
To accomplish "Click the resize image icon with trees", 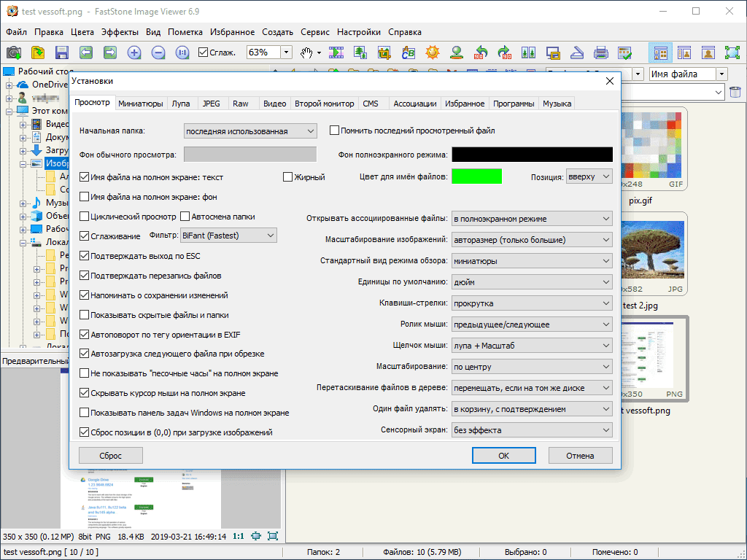I will 360,52.
